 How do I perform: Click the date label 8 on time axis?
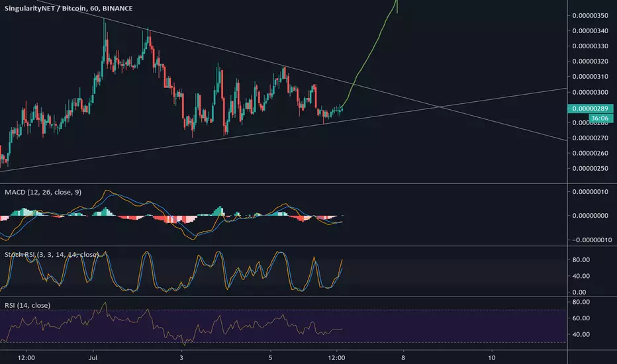click(403, 357)
